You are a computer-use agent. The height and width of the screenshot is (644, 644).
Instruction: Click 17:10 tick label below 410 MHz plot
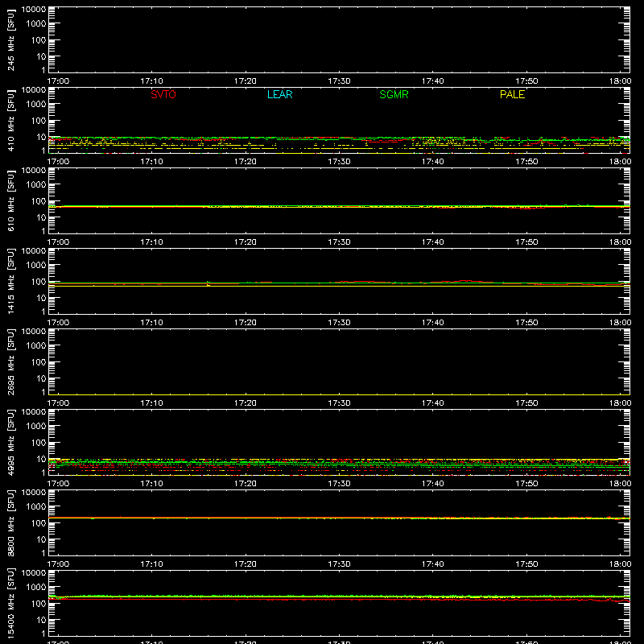[x=151, y=162]
